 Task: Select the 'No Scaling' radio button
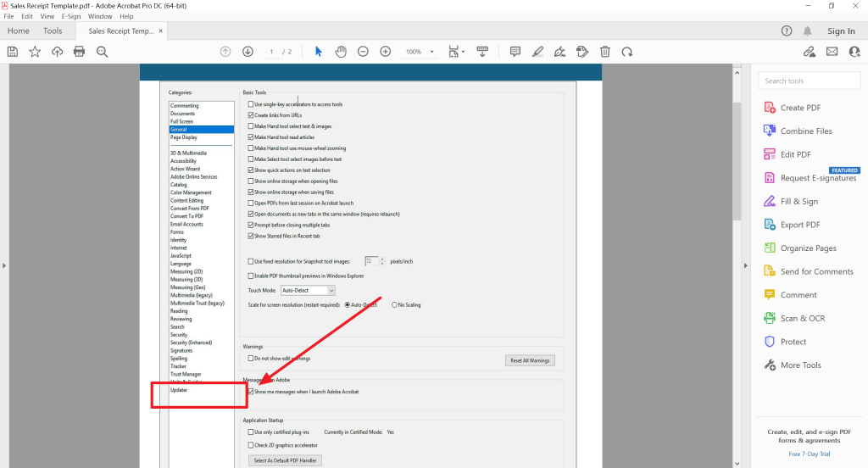(394, 304)
